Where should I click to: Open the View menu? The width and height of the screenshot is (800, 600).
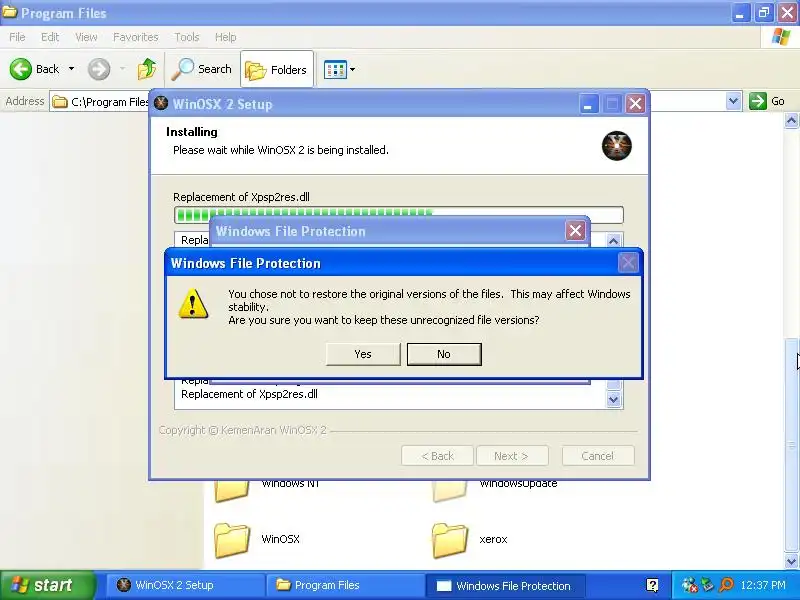coord(86,37)
